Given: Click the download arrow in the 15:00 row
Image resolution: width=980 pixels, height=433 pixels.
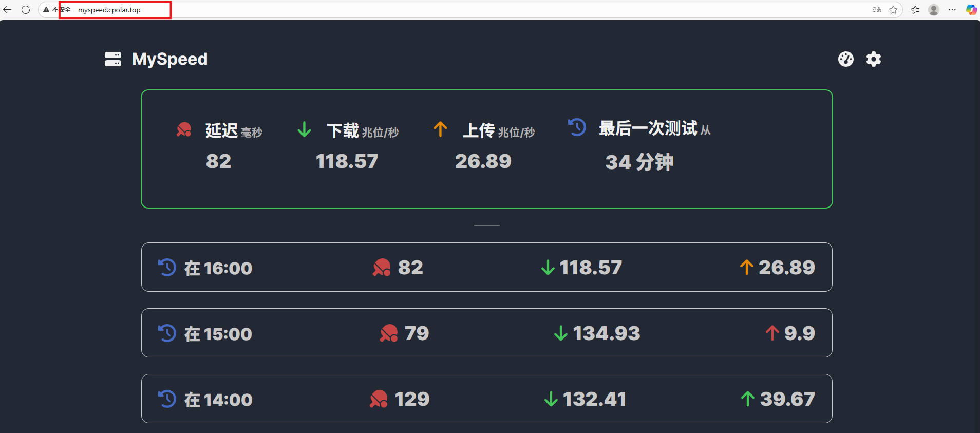Looking at the screenshot, I should pos(561,333).
